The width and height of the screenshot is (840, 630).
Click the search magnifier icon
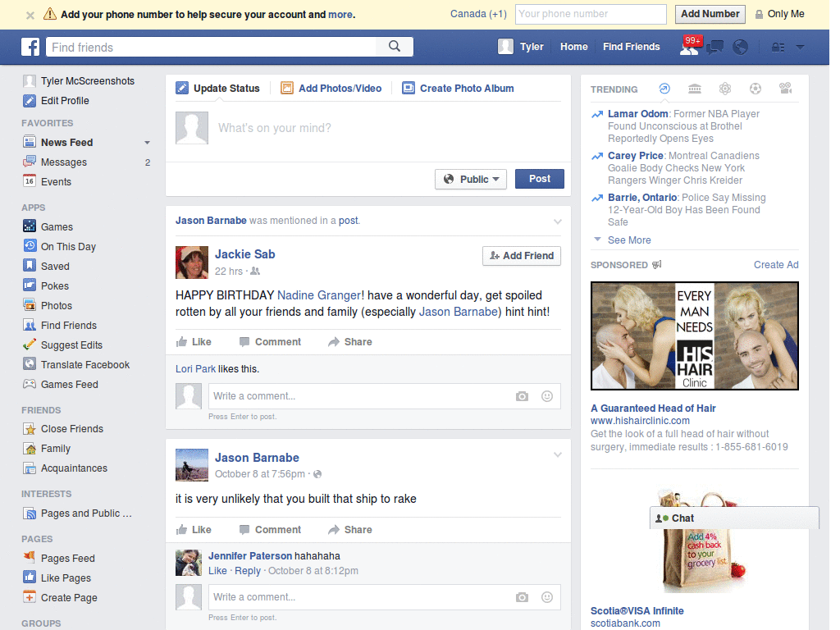pos(395,47)
